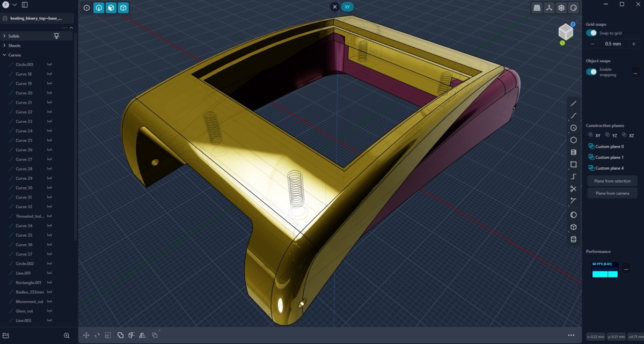Screen dimensions: 644x344
Task: Increase grid snap size with plus
Action: tap(632, 44)
